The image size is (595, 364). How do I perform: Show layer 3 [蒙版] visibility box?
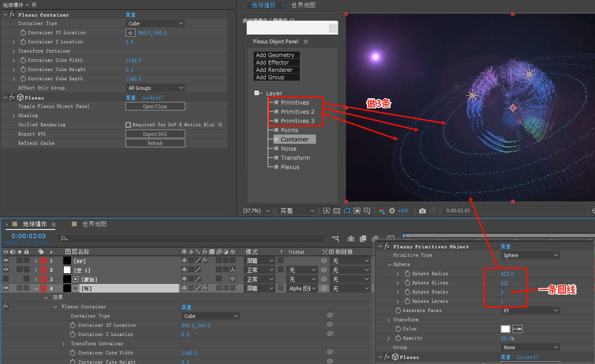pos(6,279)
